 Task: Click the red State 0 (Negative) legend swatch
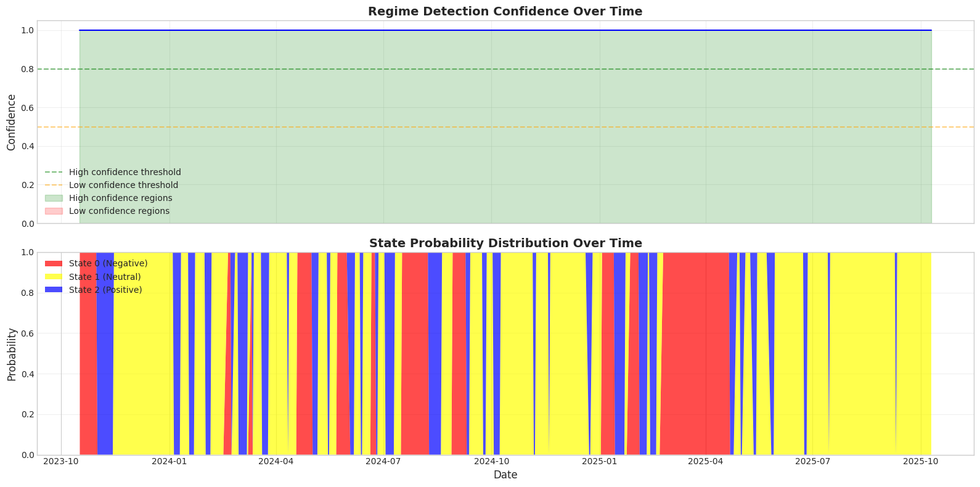pos(54,264)
